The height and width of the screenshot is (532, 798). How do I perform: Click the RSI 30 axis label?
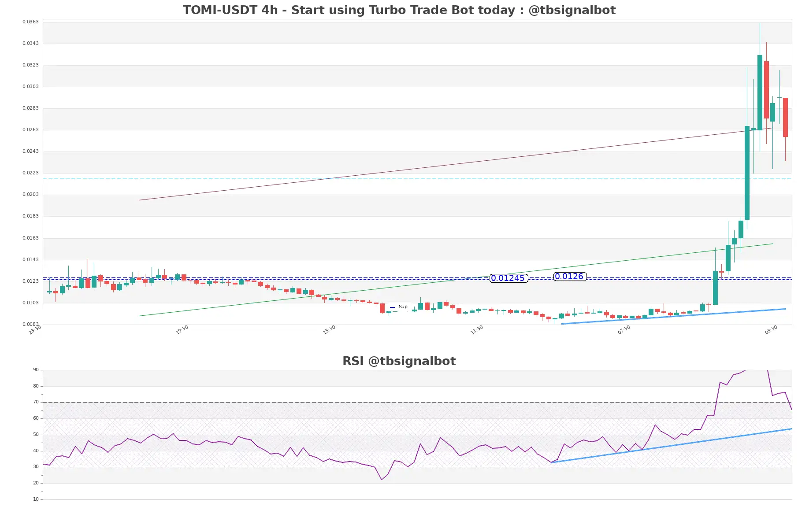coord(36,466)
